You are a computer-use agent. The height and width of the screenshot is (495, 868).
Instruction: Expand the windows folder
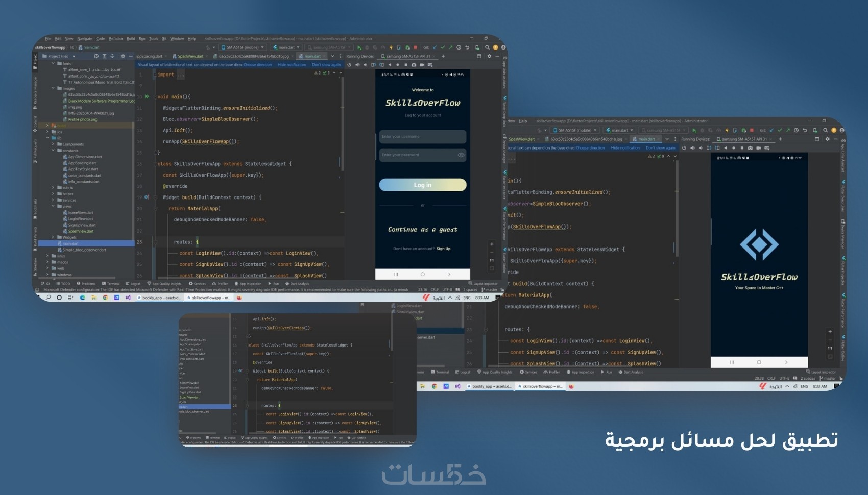(47, 275)
